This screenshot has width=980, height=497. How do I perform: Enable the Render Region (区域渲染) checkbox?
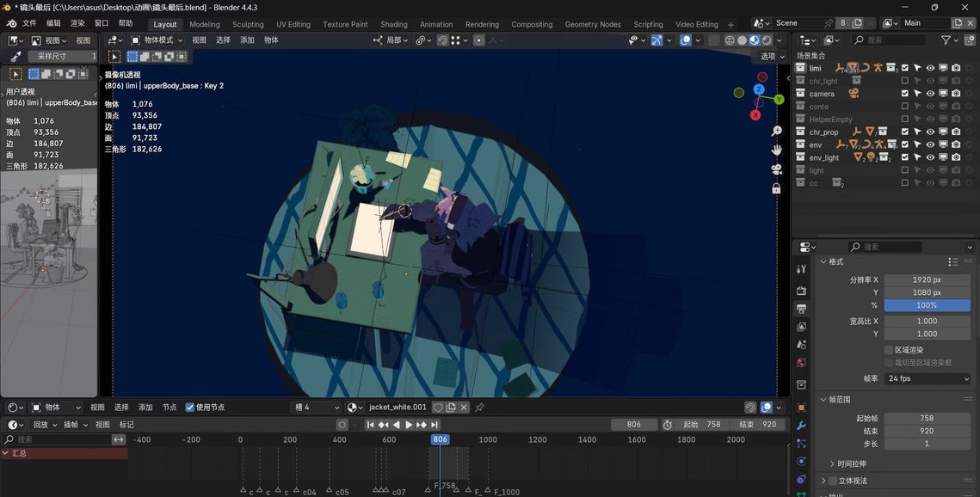pos(888,350)
